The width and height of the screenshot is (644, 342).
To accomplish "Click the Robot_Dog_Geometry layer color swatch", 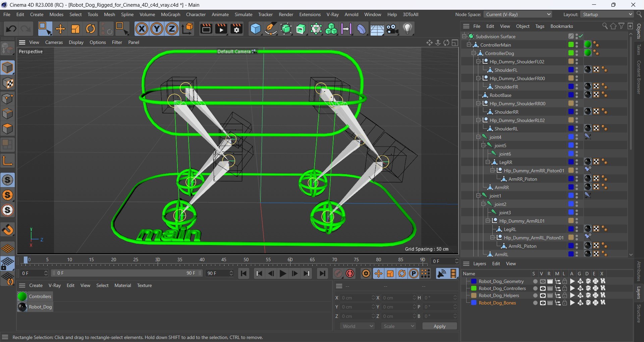I will click(x=474, y=281).
